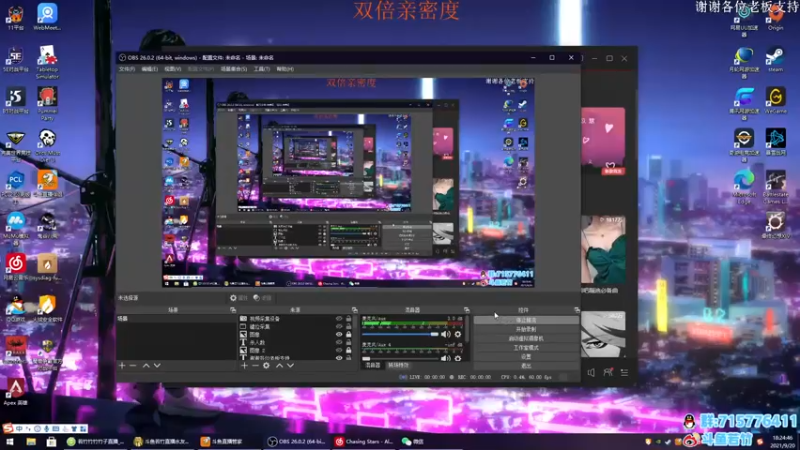Open the Pummel Party desktop shortcut
The image size is (800, 450).
pos(47,104)
